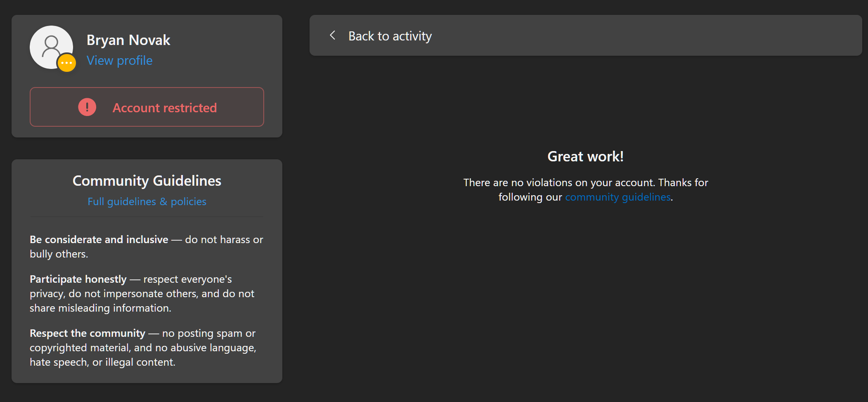Image resolution: width=868 pixels, height=402 pixels.
Task: Click 'Respect the community' guideline text
Action: click(88, 333)
